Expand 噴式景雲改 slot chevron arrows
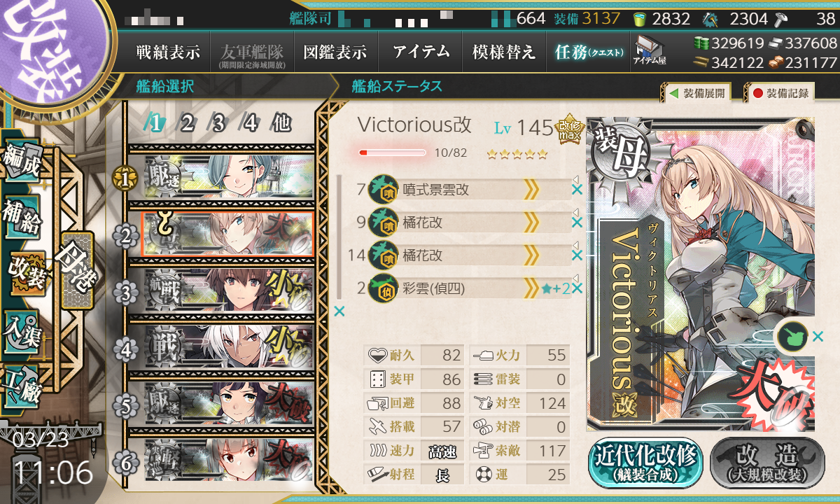This screenshot has width=840, height=504. point(531,190)
